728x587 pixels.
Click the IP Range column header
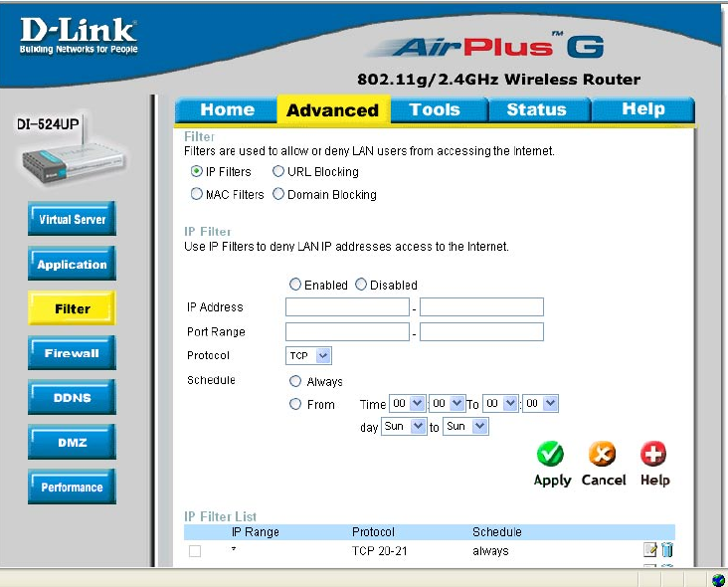coord(255,531)
